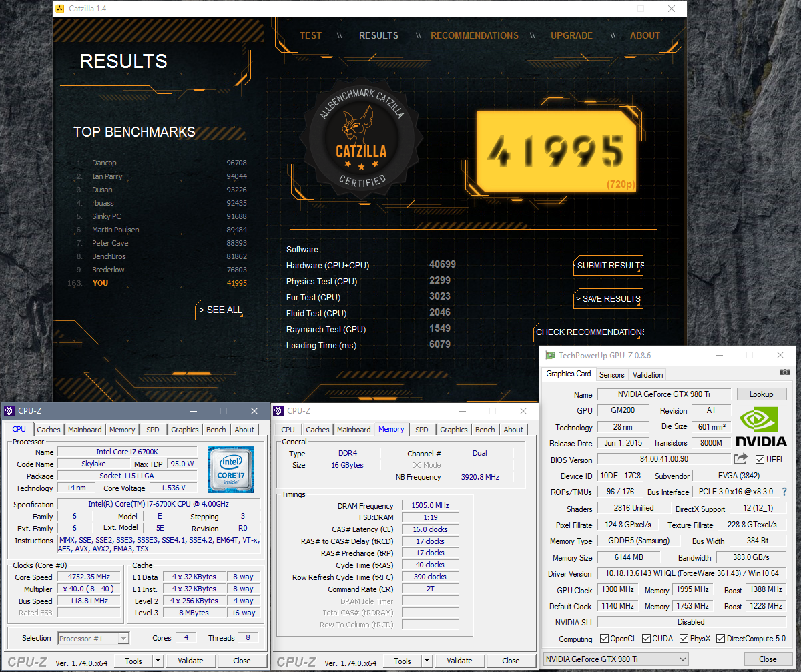
Task: Expand Tools dropdown arrow in Memory tab window
Action: pos(427,661)
